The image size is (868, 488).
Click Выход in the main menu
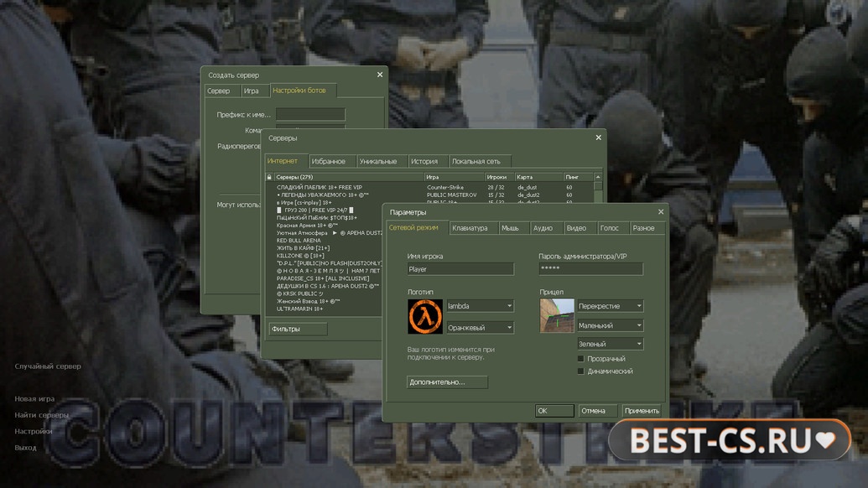(25, 448)
